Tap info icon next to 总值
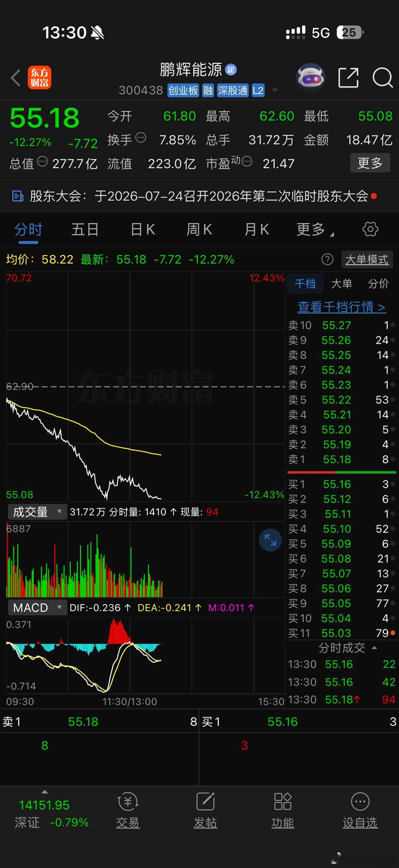 tap(42, 162)
